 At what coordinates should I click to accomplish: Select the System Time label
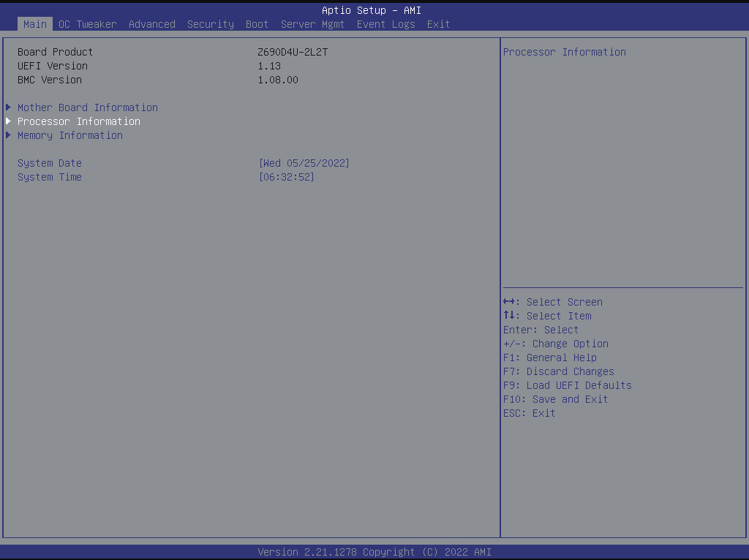50,177
